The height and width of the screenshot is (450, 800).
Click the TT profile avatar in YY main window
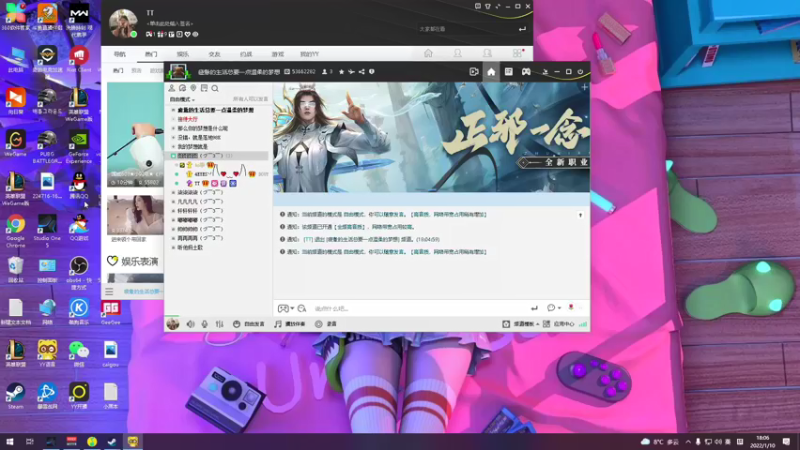click(123, 23)
